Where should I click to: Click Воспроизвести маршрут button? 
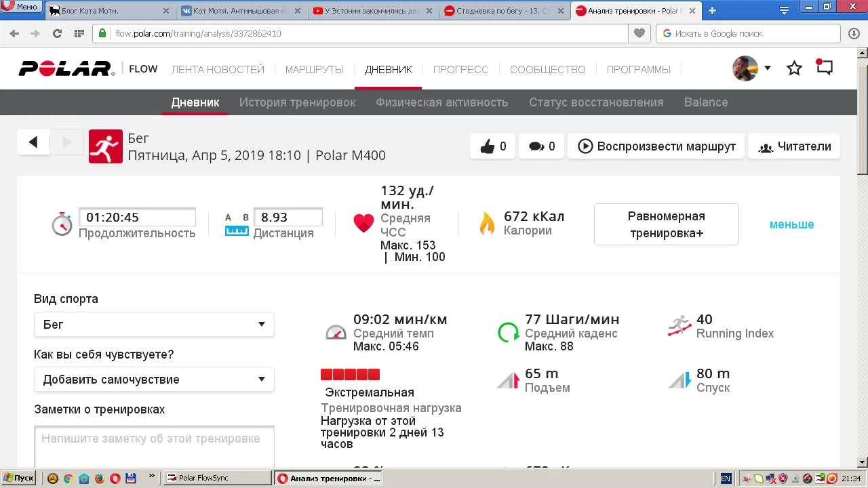[x=656, y=146]
